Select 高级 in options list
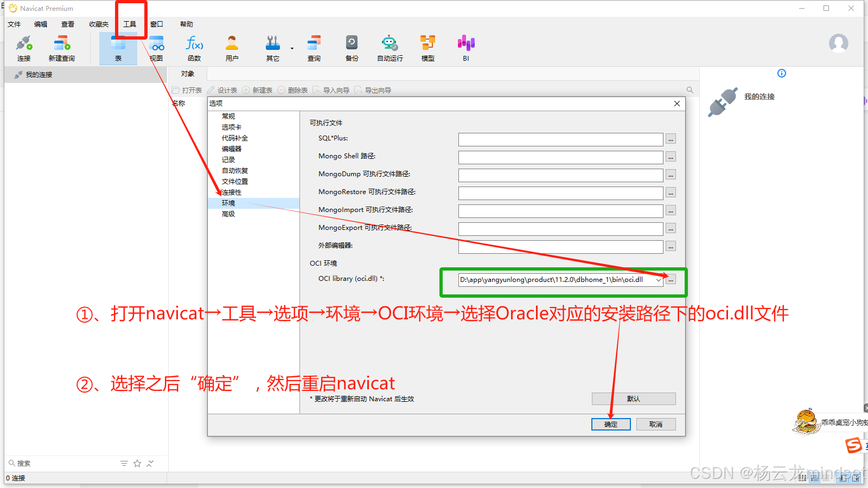 coord(228,214)
